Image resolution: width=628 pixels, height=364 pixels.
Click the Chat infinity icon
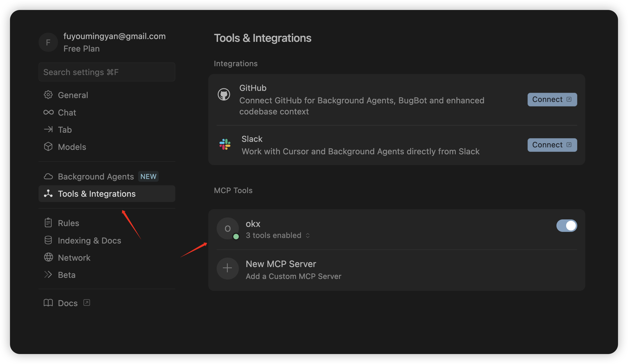[48, 112]
